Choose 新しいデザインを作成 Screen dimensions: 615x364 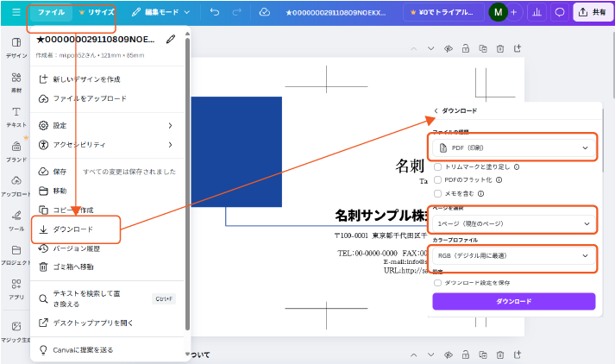click(x=107, y=79)
